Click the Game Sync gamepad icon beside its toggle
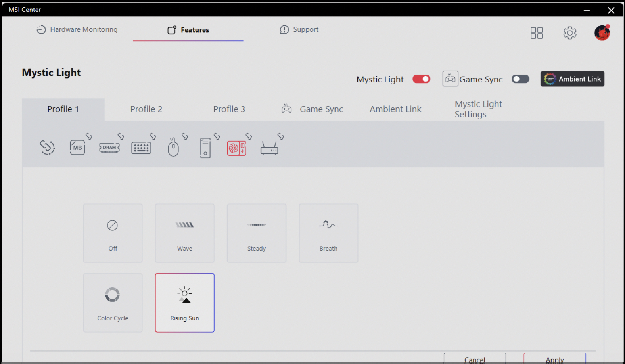The width and height of the screenshot is (625, 364). [x=450, y=79]
